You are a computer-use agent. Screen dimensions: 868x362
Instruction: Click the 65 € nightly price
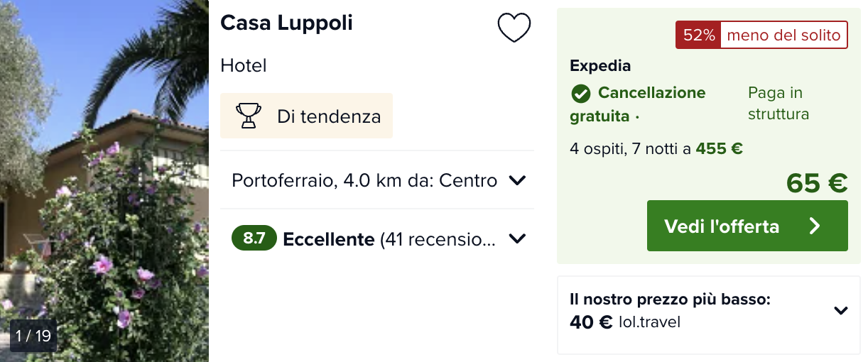(816, 183)
